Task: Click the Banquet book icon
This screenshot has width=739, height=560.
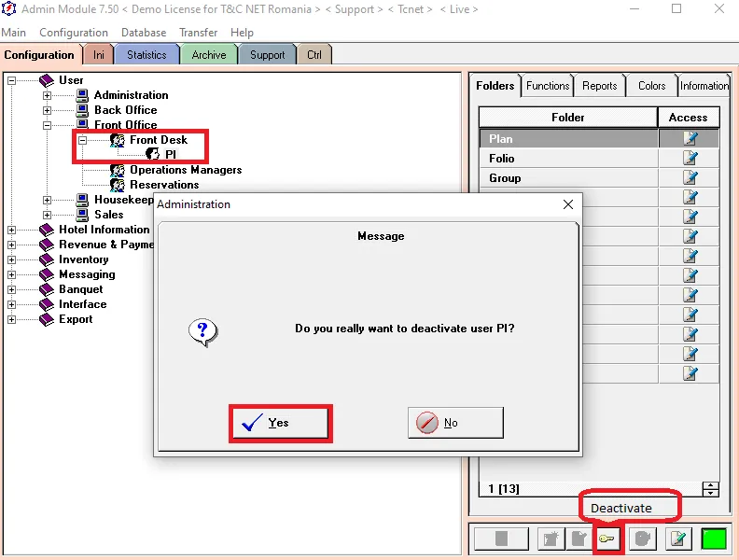Action: coord(47,289)
